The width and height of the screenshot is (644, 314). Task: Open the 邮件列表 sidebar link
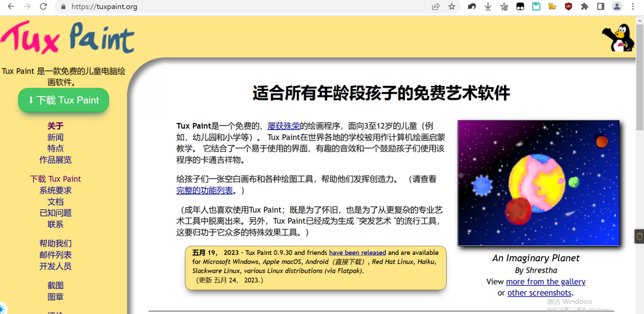55,255
